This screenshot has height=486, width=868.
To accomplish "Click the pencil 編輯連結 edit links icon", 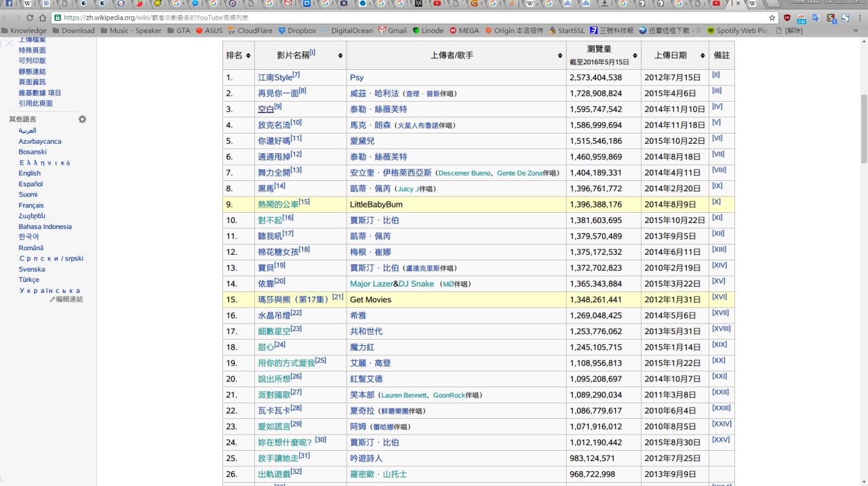I will point(53,299).
